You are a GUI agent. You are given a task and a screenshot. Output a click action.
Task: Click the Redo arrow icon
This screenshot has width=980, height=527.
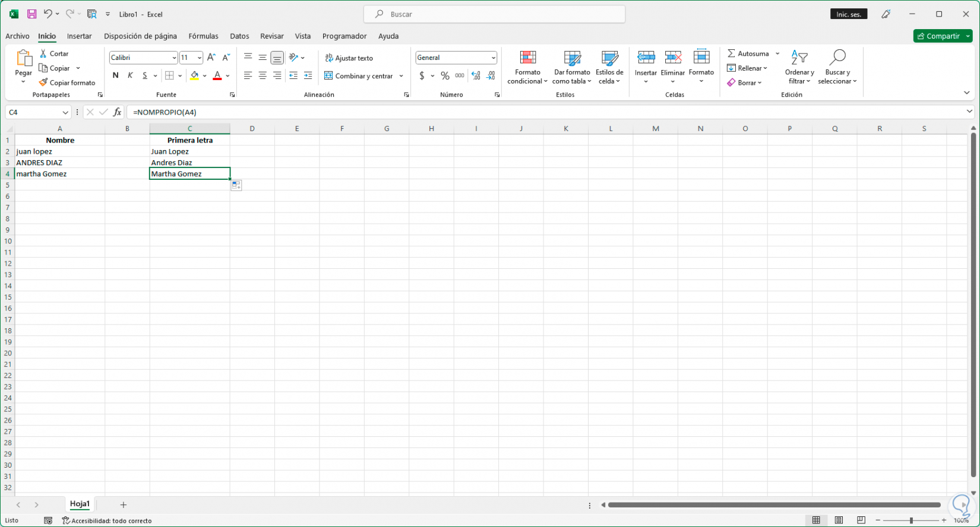pos(69,14)
